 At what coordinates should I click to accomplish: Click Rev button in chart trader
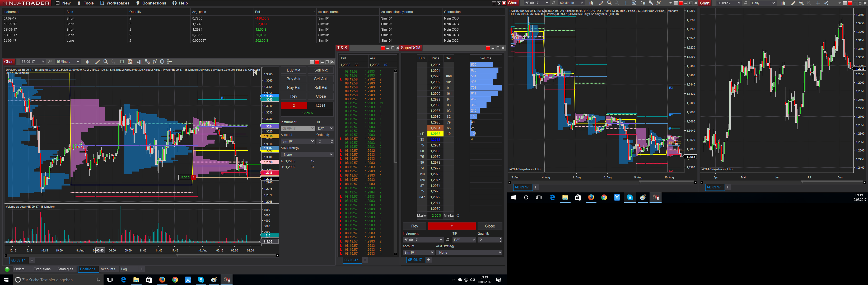(293, 97)
